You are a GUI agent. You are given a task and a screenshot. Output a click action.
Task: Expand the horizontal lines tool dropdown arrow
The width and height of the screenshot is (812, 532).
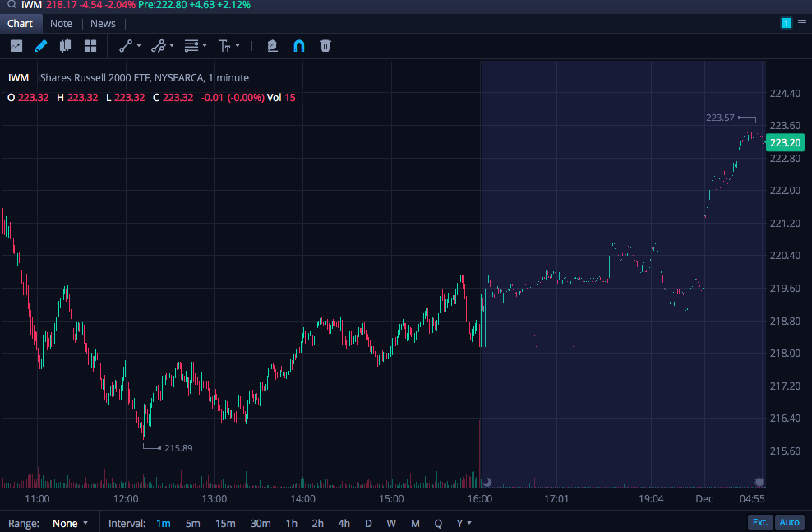click(205, 46)
